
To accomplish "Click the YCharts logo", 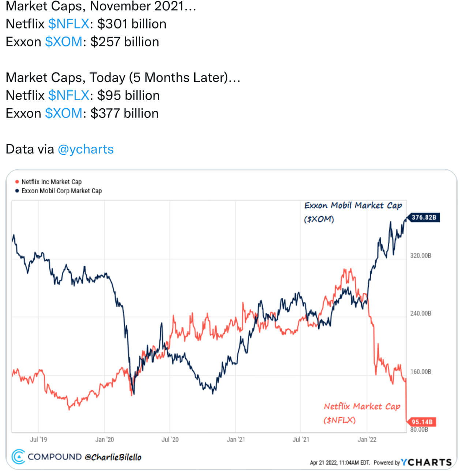I will pos(427,462).
